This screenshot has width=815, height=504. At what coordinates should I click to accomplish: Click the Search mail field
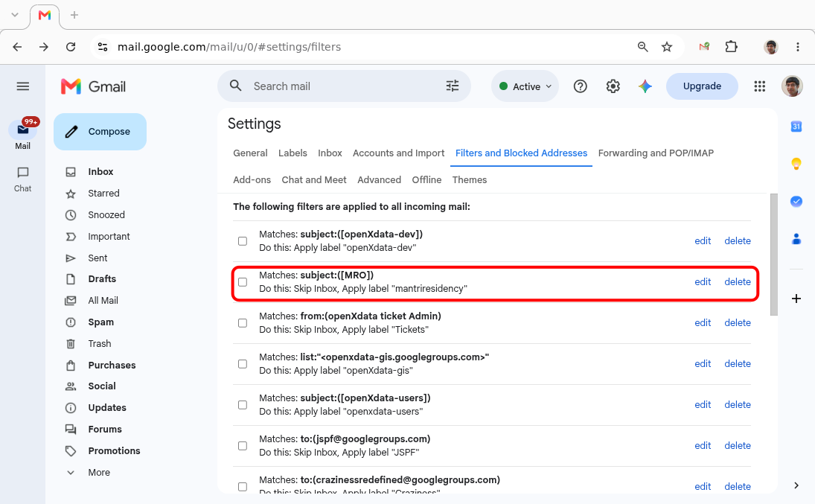click(344, 86)
